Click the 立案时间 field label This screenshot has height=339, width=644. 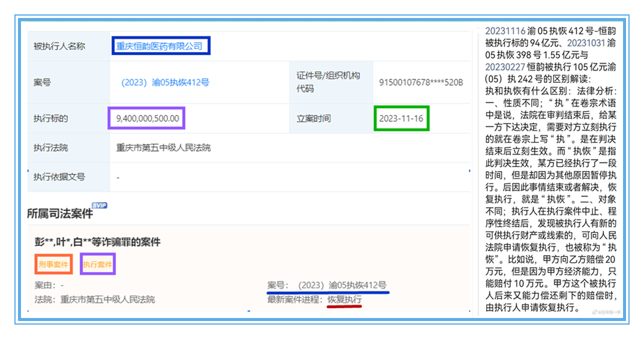314,119
